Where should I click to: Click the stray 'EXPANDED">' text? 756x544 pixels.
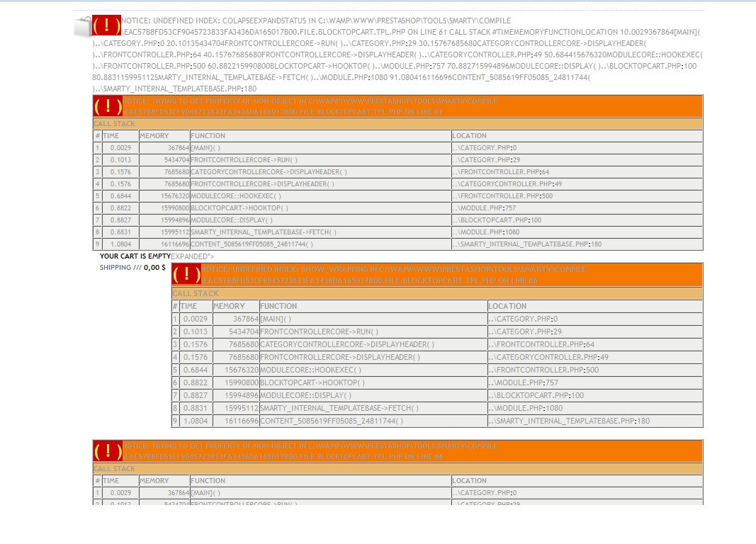click(193, 256)
